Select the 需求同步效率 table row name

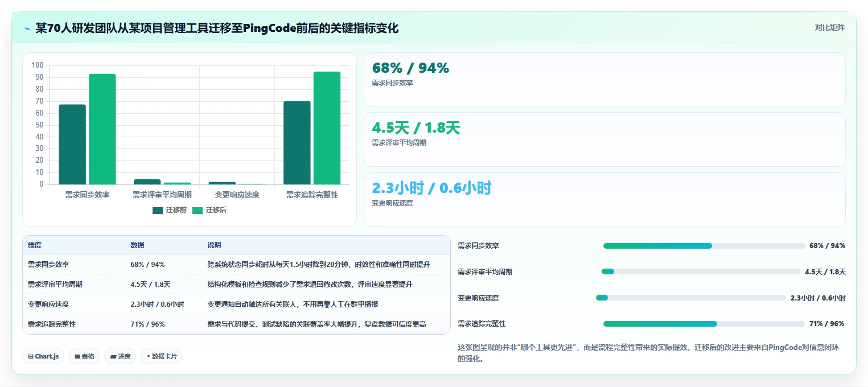48,265
